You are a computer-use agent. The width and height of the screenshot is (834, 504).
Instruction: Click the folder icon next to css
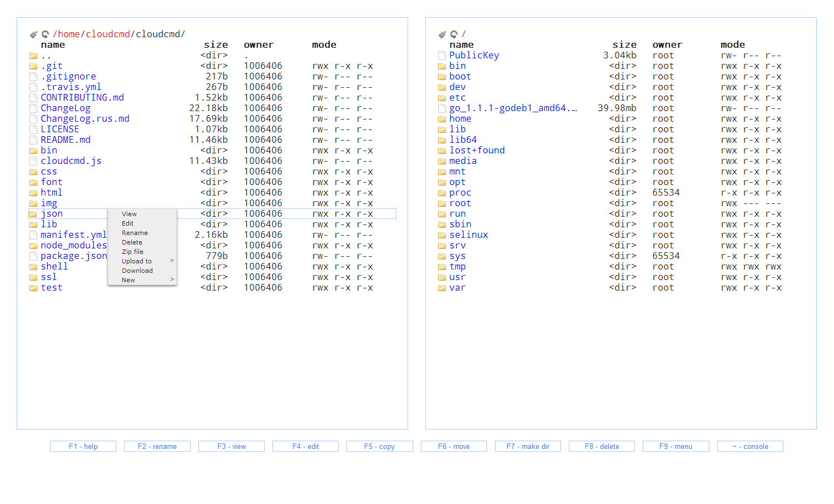coord(33,172)
